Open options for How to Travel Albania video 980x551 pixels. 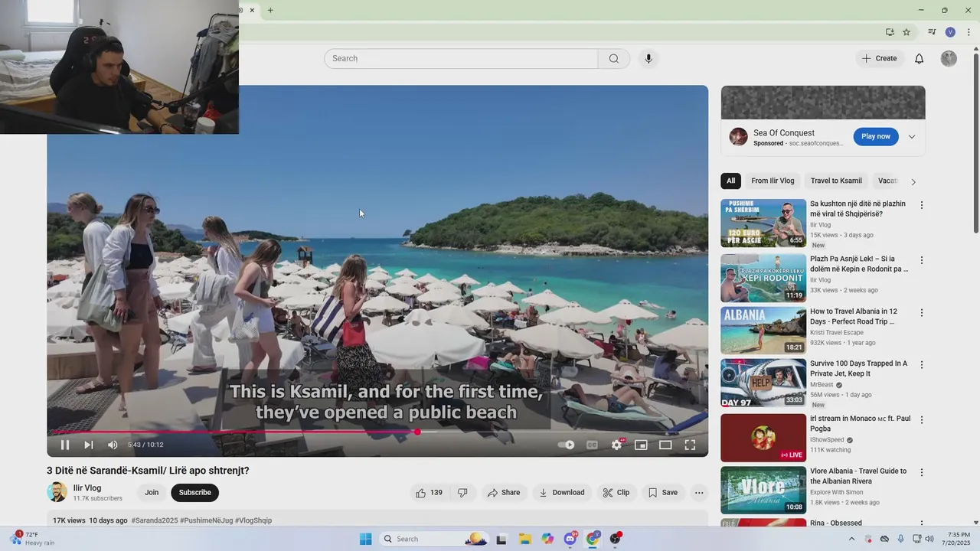click(922, 313)
